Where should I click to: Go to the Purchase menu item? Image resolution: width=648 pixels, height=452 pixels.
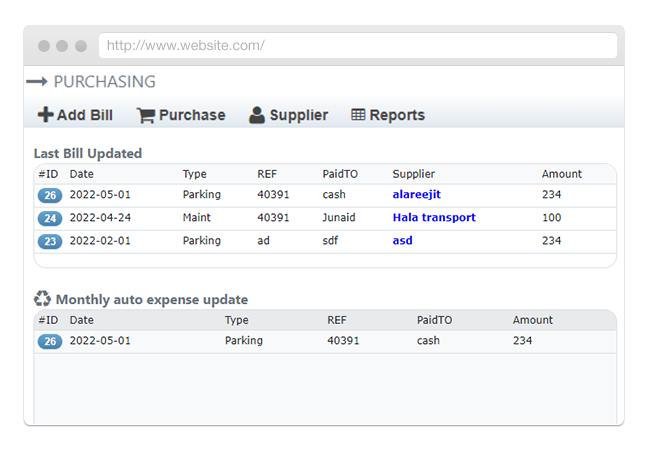tap(191, 115)
